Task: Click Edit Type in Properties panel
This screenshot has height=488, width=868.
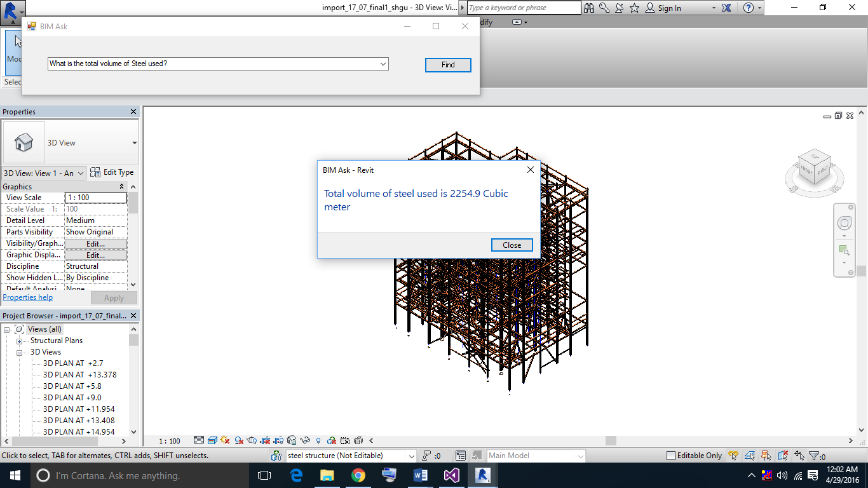Action: pyautogui.click(x=112, y=172)
